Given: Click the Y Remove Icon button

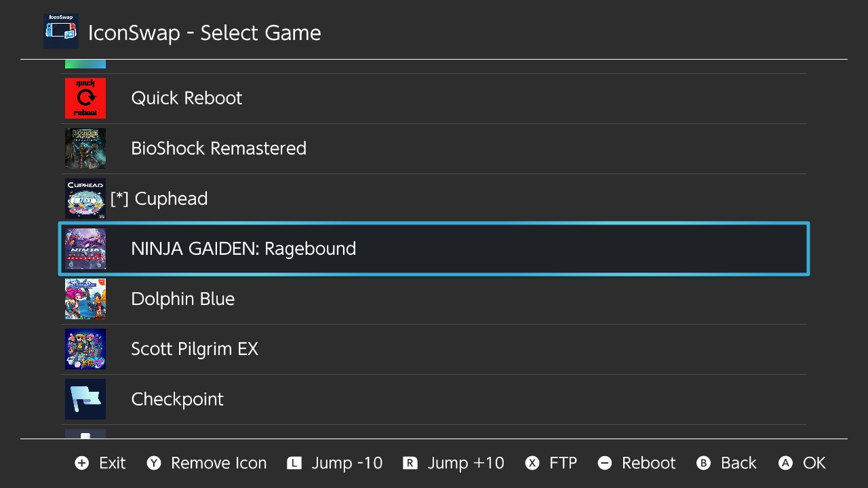Looking at the screenshot, I should click(207, 463).
